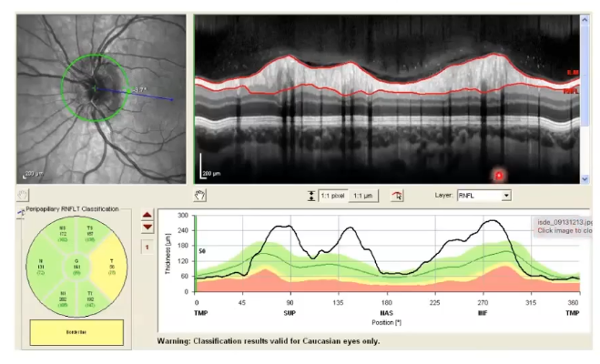Click the B-scan vertical scrollbar thumb
Image resolution: width=600 pixels, height=364 pixels.
(x=585, y=75)
